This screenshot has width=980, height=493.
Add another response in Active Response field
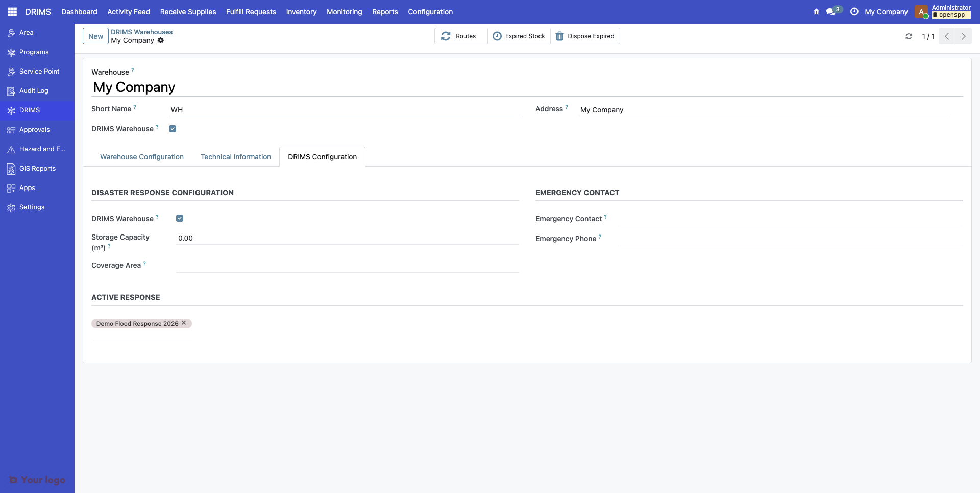(141, 336)
